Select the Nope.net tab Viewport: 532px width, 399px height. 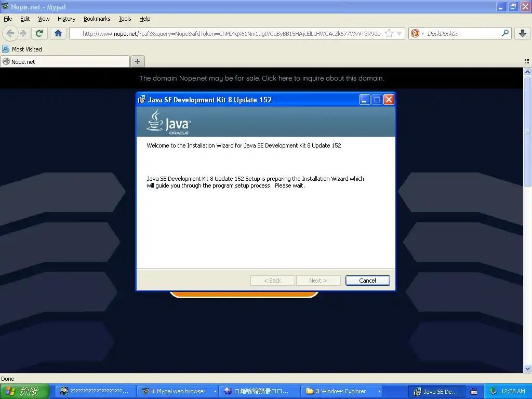(65, 62)
